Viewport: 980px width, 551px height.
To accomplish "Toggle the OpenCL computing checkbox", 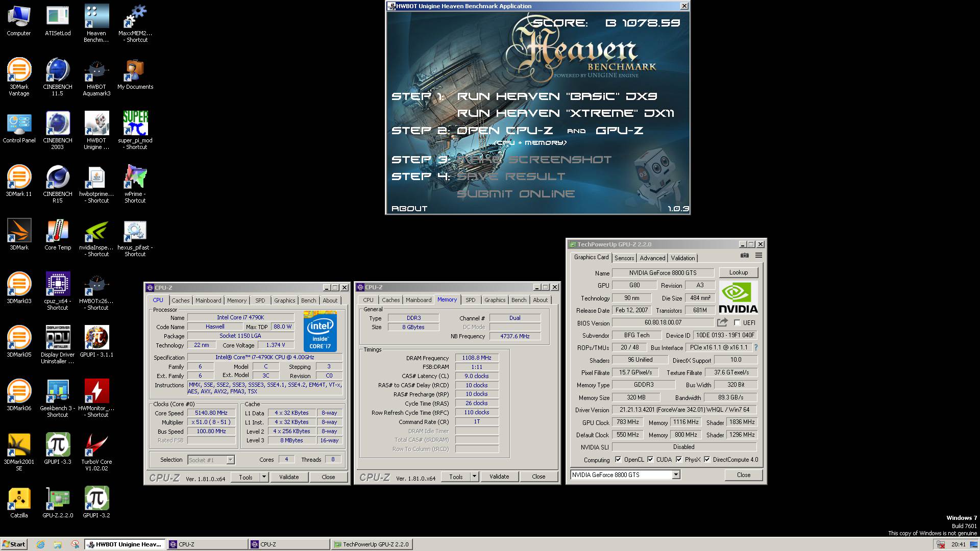I will pos(618,460).
